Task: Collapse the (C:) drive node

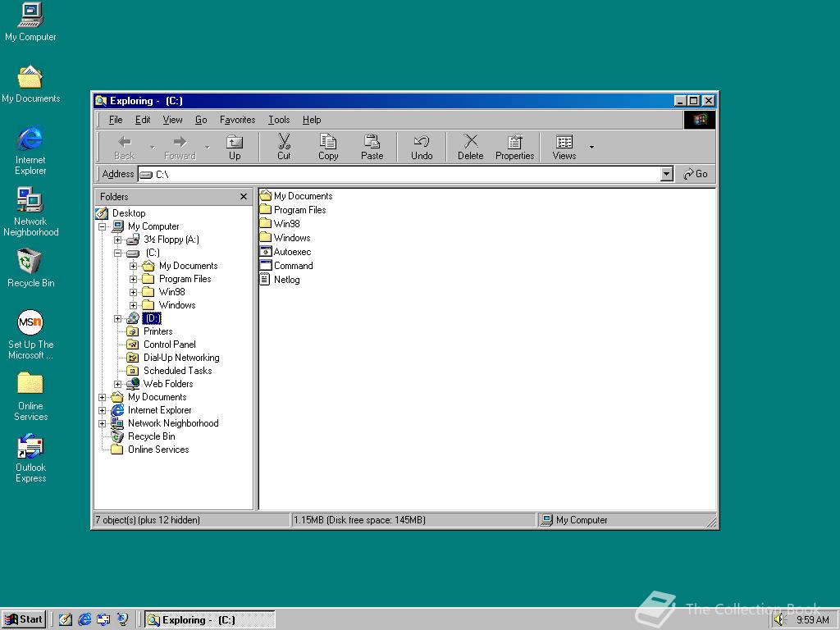Action: click(118, 253)
